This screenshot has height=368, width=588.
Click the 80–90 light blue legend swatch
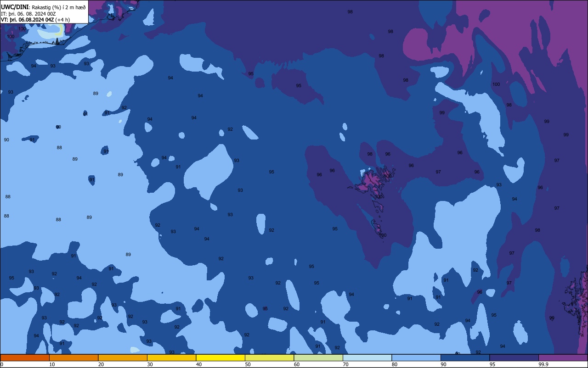tap(416, 357)
